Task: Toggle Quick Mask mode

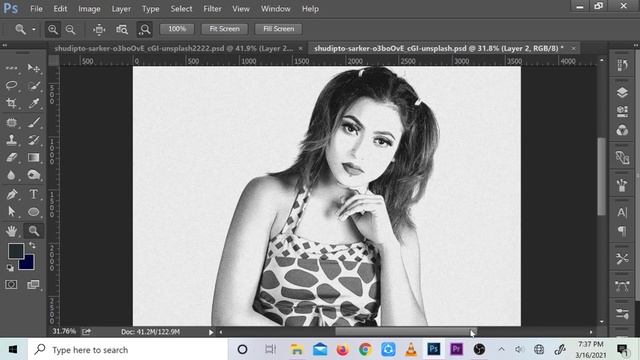Action: tap(11, 284)
